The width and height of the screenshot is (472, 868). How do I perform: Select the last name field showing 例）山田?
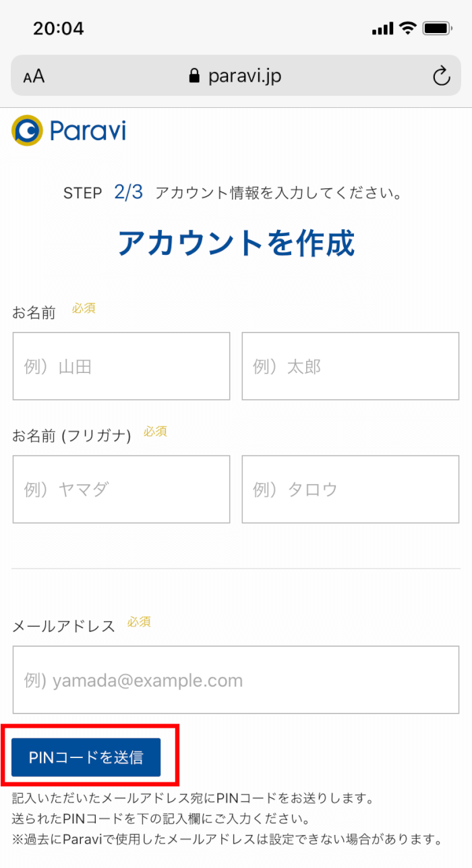tap(121, 366)
